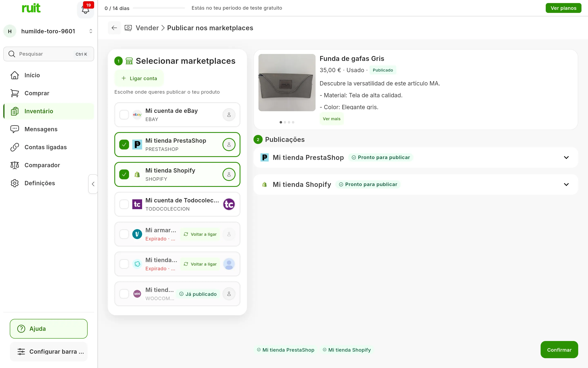
Task: Check the Mi cuenta de eBay checkbox
Action: coord(124,115)
